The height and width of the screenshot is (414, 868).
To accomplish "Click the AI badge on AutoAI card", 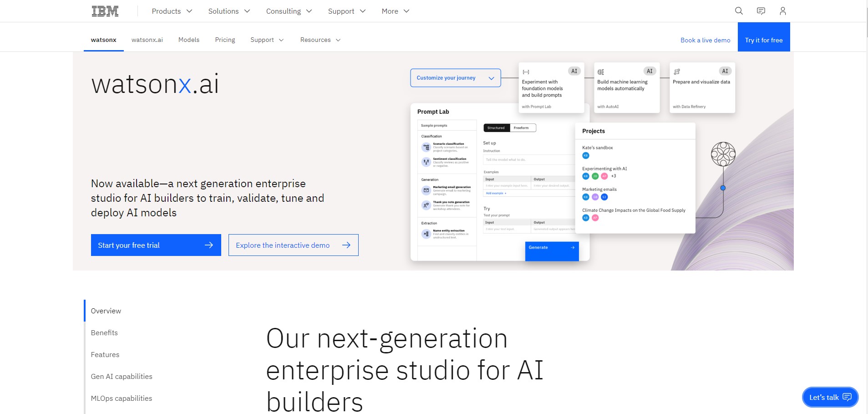I will point(650,71).
